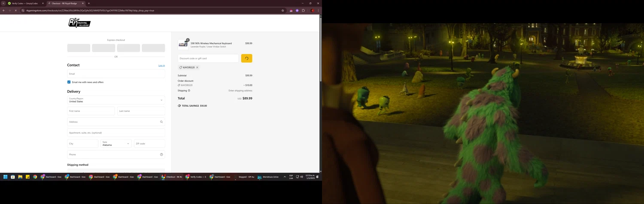This screenshot has height=204, width=644.
Task: Click the Enter shipping address text
Action: pyautogui.click(x=240, y=90)
